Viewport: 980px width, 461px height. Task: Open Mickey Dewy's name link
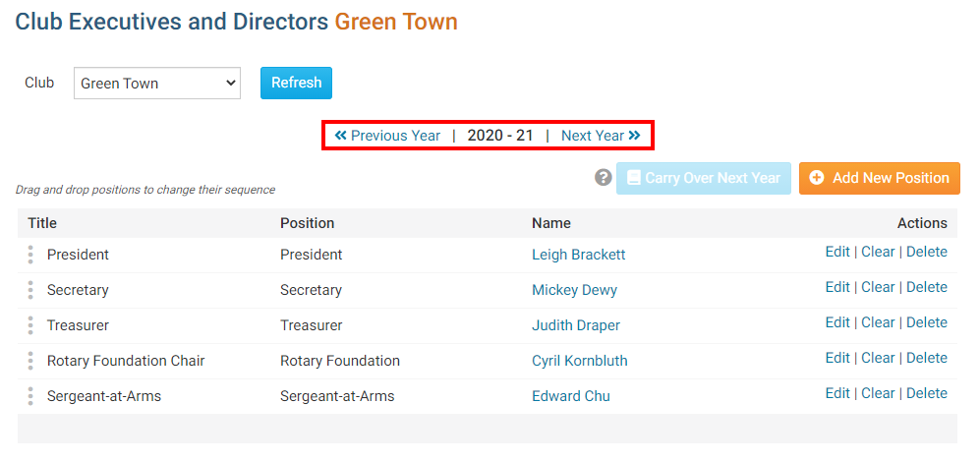[x=574, y=290]
